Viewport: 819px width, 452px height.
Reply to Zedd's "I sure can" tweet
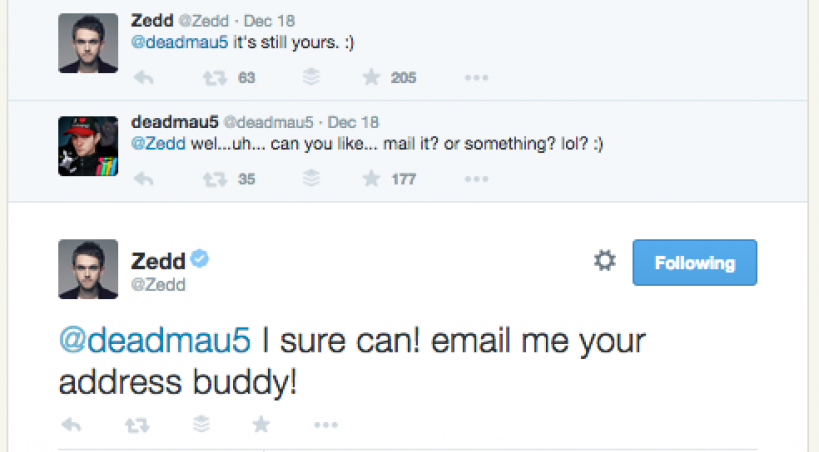pyautogui.click(x=71, y=425)
